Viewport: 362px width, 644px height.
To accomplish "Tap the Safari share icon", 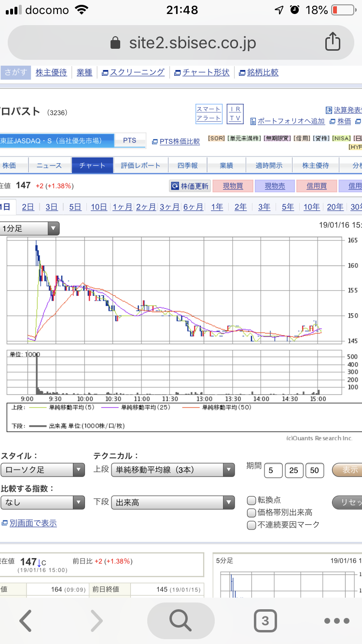I will tap(333, 42).
